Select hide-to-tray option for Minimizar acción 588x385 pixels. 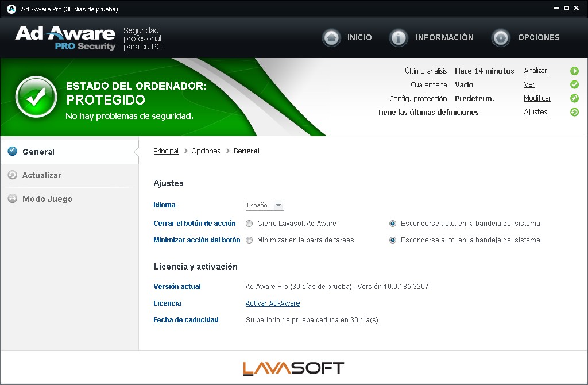pyautogui.click(x=393, y=240)
